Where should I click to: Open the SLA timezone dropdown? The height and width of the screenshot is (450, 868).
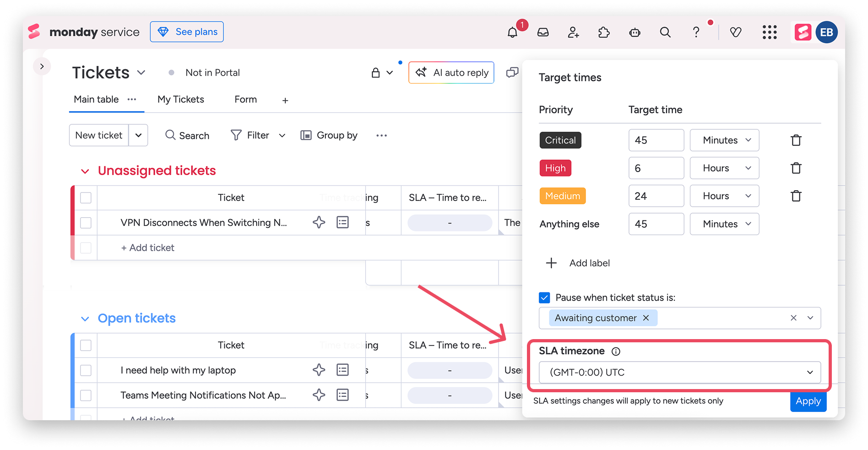click(679, 372)
